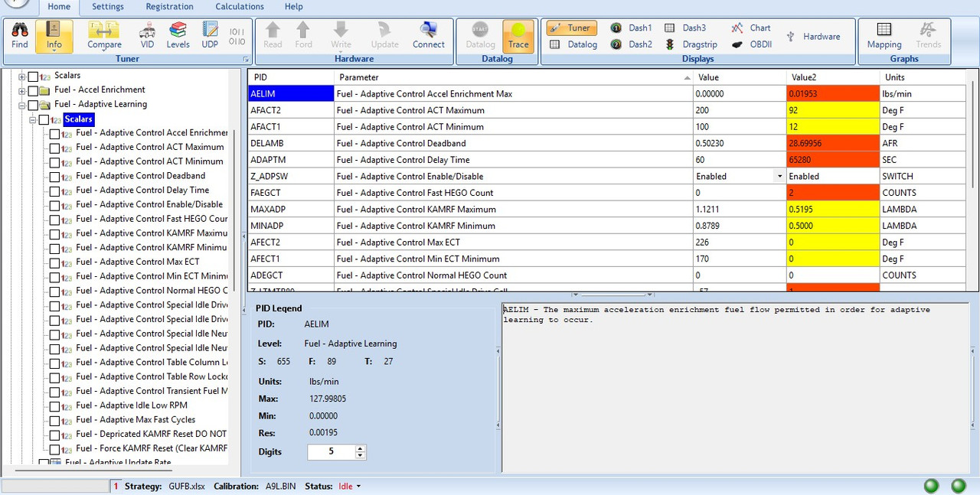This screenshot has width=980, height=495.
Task: Toggle the Trace button in the Datalog group
Action: pyautogui.click(x=518, y=35)
